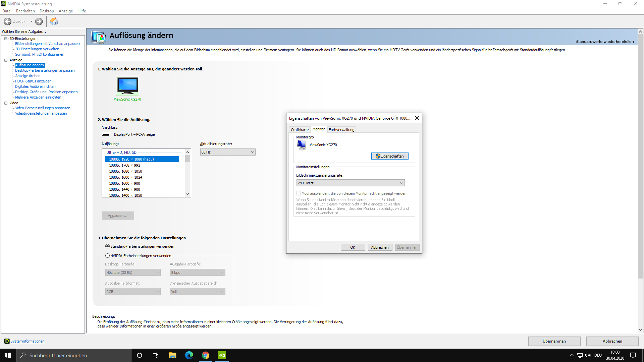Select Standard-Farbeinstellungen verwenden radio button
The height and width of the screenshot is (362, 644).
coord(108,246)
